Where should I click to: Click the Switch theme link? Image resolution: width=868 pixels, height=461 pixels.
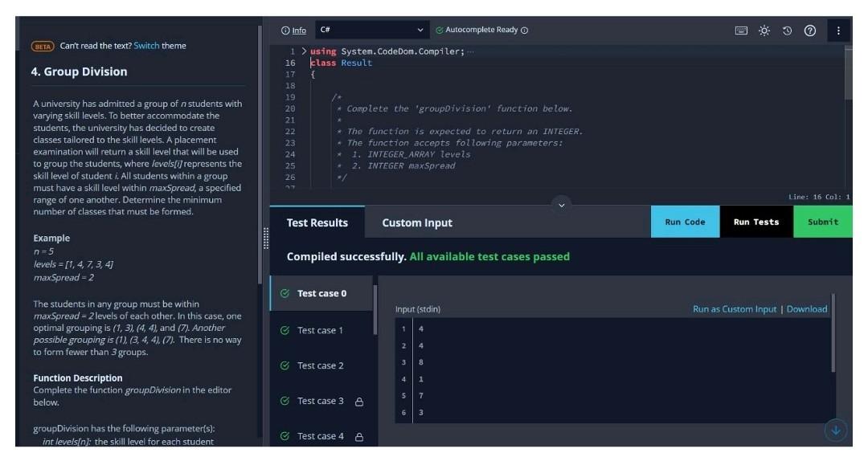[146, 46]
